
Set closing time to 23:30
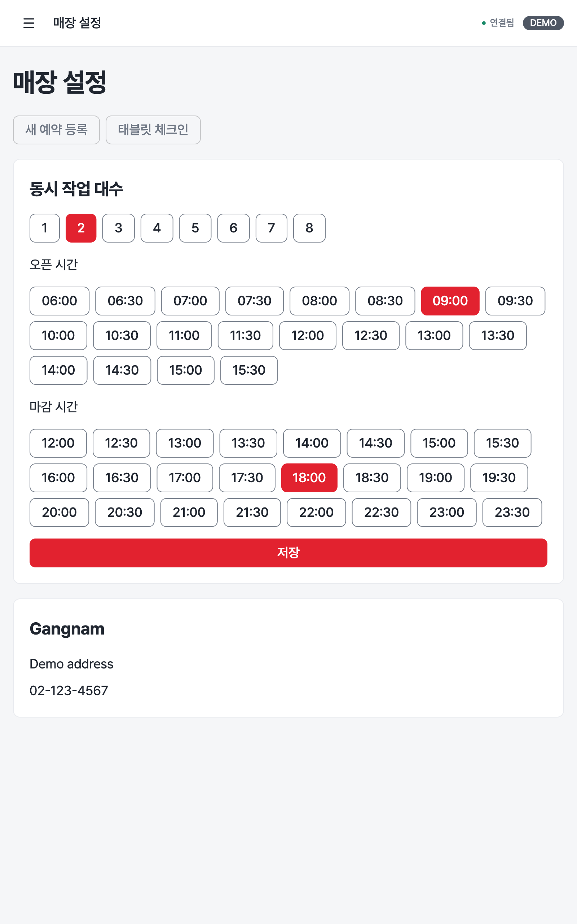512,513
